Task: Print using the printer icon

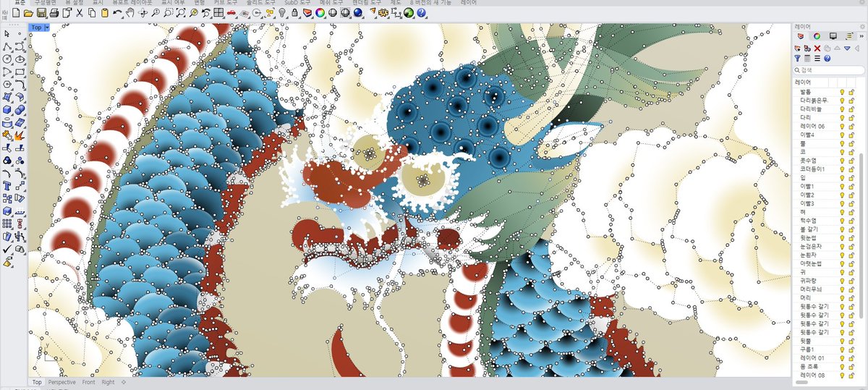Action: 54,13
